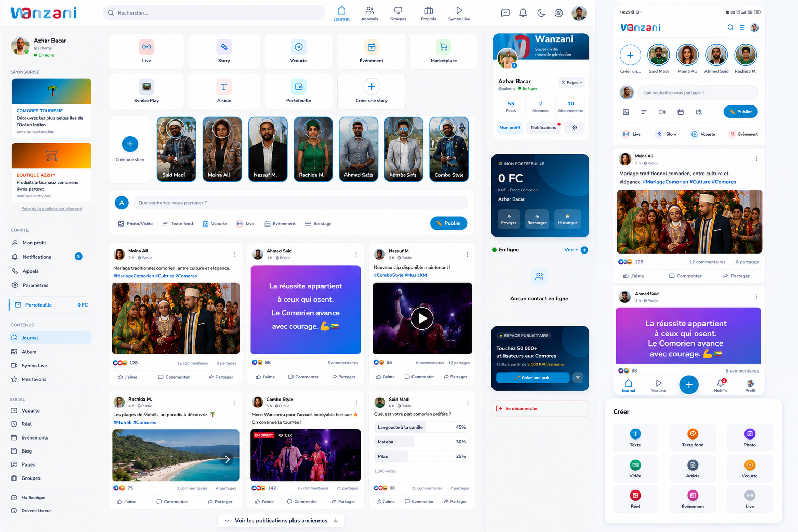
Task: Select Texte fond in the Créer panel
Action: pyautogui.click(x=693, y=437)
